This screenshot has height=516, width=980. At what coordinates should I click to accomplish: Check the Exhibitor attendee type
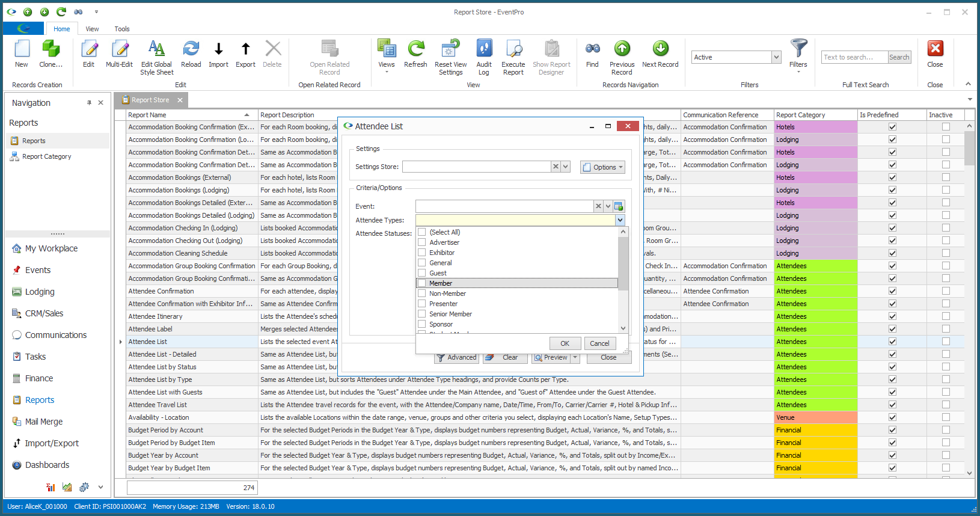(422, 253)
